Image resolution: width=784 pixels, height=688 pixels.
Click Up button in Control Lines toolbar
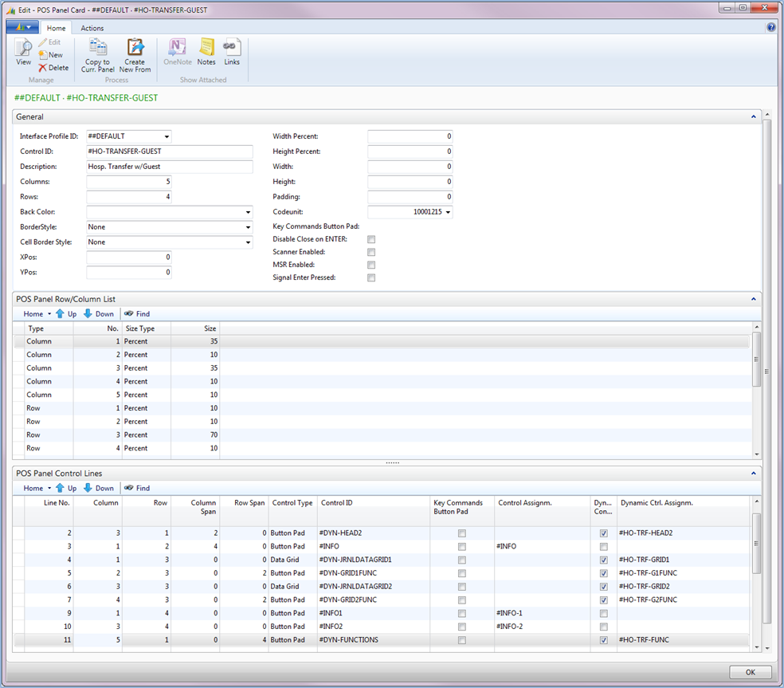coord(66,488)
